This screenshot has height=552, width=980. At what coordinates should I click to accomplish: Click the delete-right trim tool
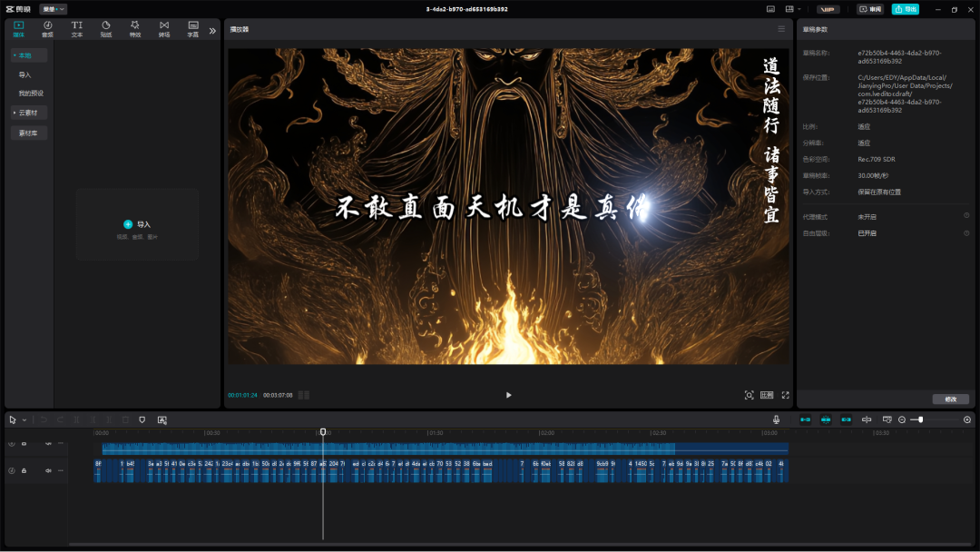[x=109, y=420]
